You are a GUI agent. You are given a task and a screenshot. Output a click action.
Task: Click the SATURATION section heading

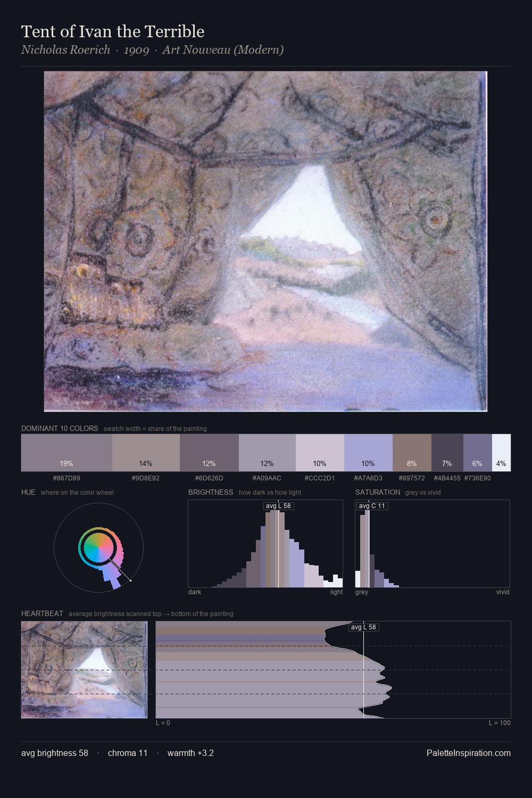click(378, 492)
